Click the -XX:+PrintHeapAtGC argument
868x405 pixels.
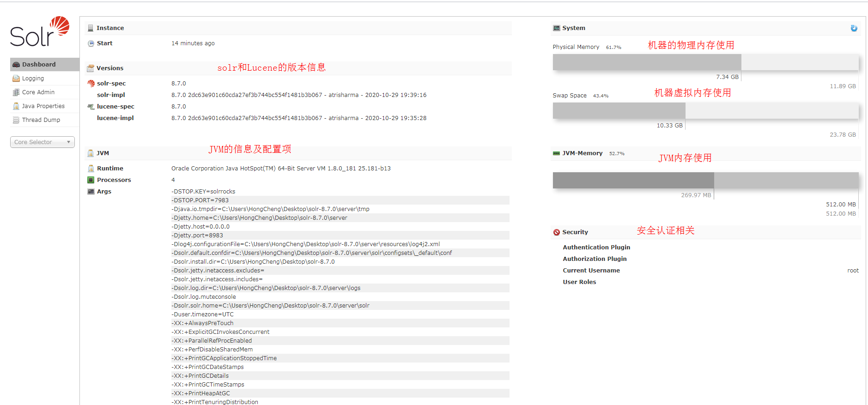[200, 393]
